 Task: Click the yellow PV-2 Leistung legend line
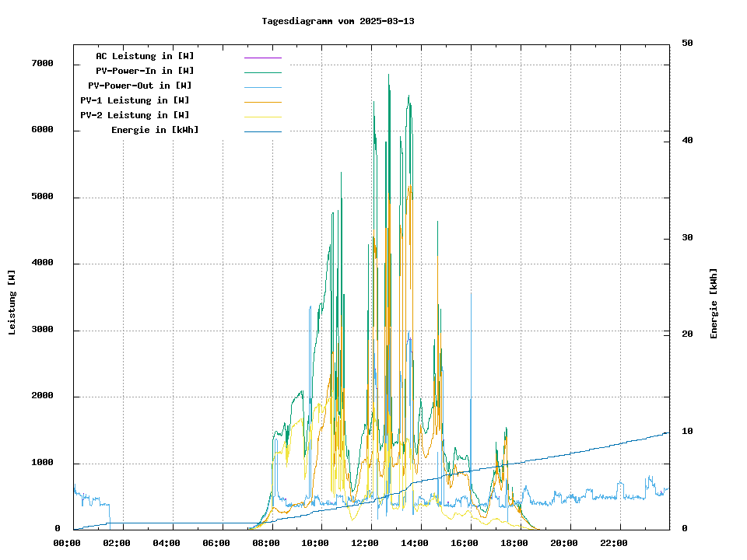[x=262, y=116]
